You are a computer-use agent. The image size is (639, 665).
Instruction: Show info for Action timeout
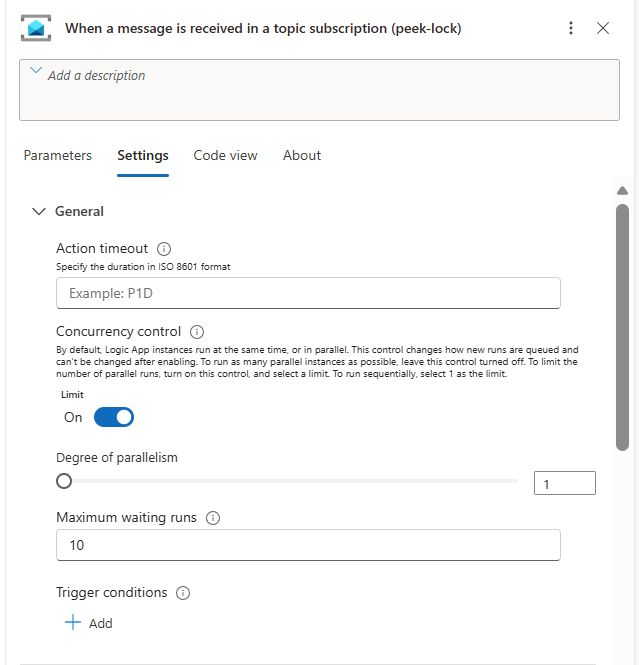coord(164,249)
